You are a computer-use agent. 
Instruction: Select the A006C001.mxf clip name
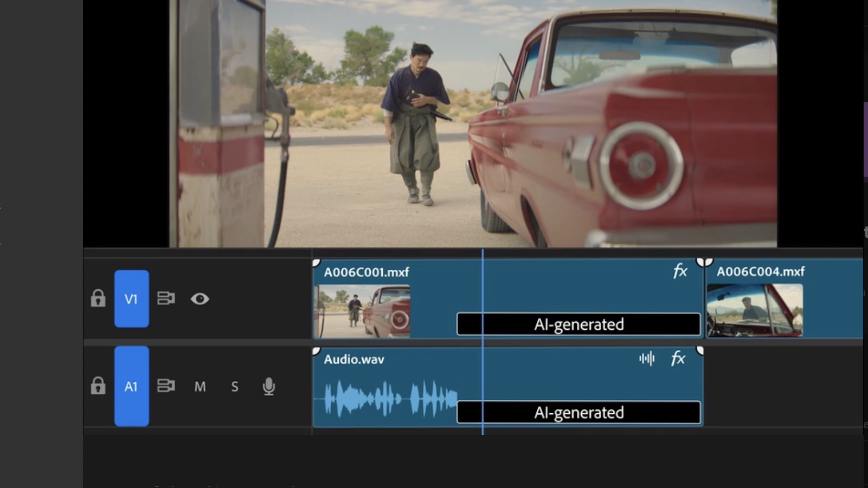pos(367,272)
